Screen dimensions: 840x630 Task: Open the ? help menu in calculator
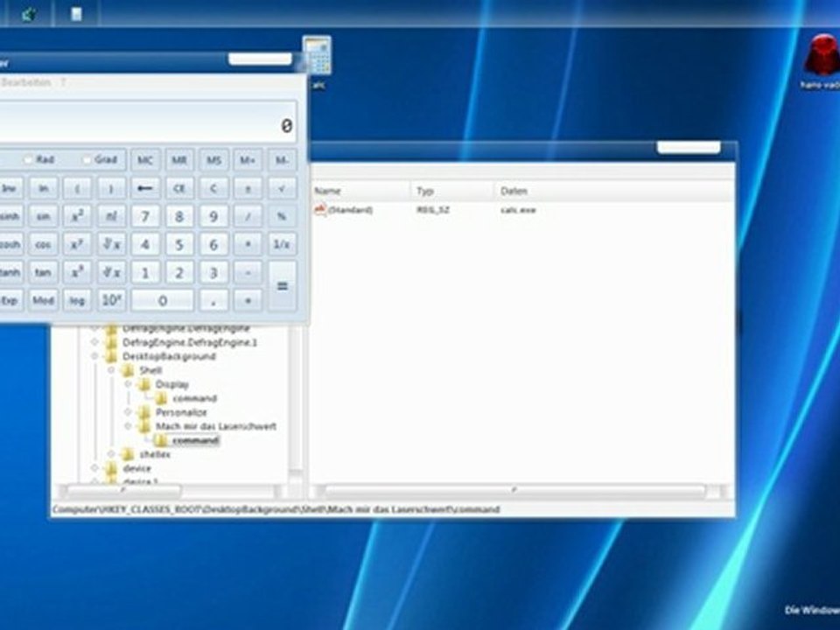(63, 82)
